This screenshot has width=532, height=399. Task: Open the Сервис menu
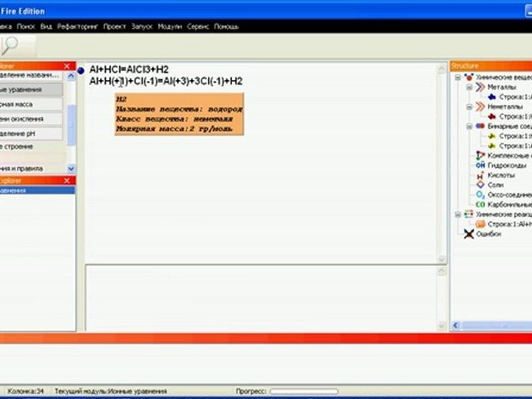[x=198, y=27]
